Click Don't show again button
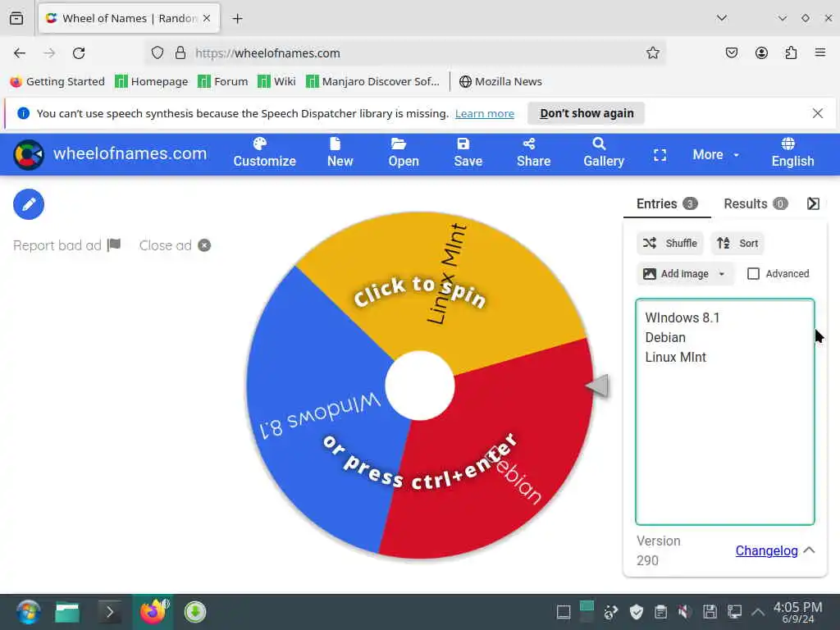The image size is (840, 630). (x=586, y=113)
